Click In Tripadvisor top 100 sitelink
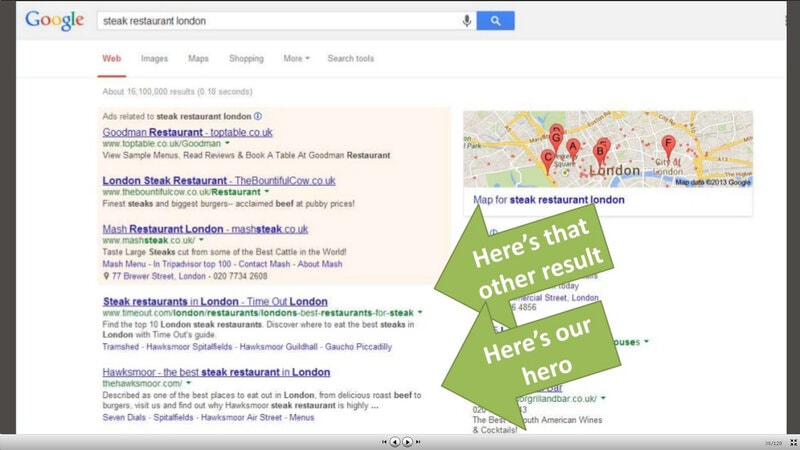Viewport: 800px width, 450px height. tap(192, 264)
